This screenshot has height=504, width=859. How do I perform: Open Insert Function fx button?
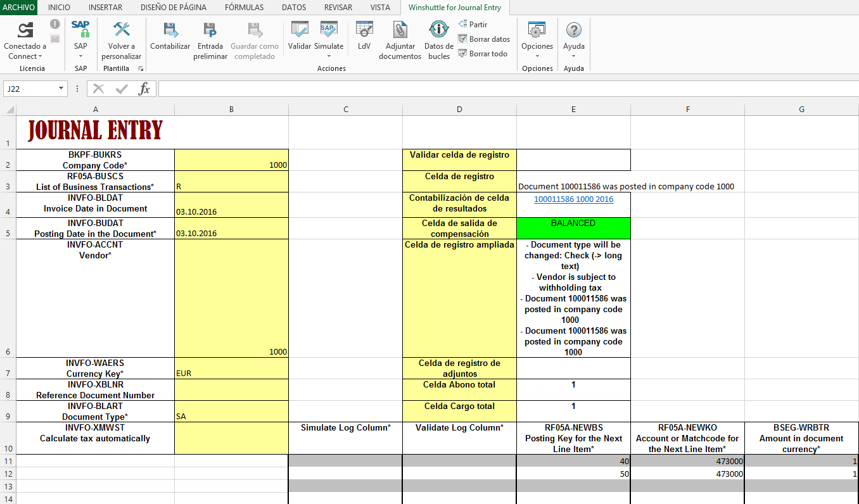point(144,89)
